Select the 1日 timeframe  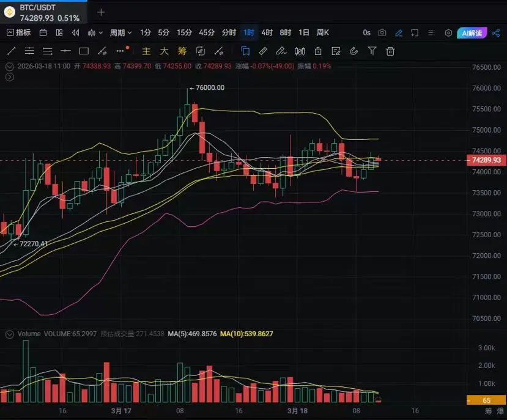[303, 32]
